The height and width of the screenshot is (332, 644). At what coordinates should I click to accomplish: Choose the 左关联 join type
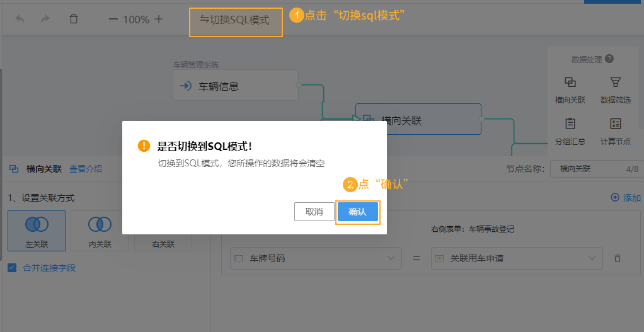point(37,231)
